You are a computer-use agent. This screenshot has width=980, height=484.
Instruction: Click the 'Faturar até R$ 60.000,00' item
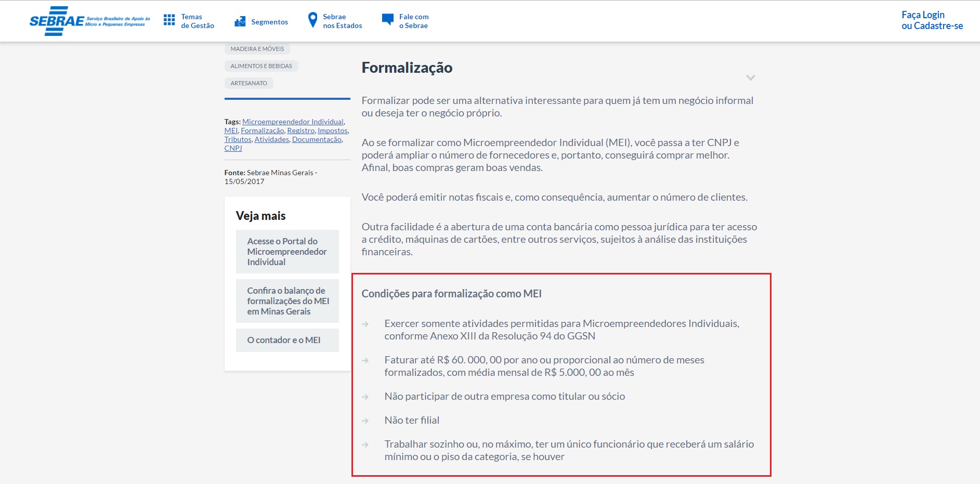click(x=544, y=366)
